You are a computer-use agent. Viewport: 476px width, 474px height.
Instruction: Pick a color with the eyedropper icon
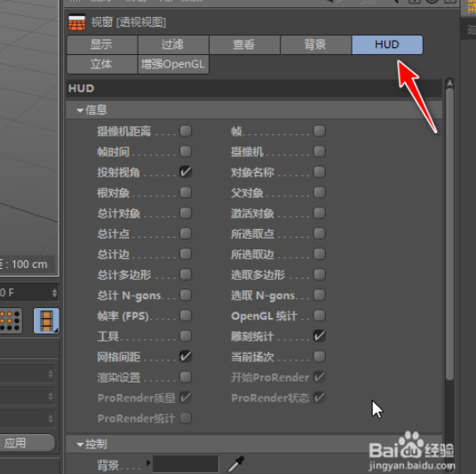click(x=236, y=463)
